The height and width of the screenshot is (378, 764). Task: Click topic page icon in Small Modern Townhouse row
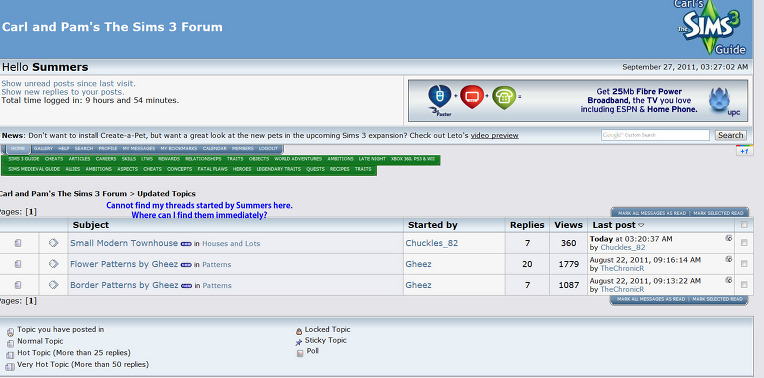tap(18, 243)
